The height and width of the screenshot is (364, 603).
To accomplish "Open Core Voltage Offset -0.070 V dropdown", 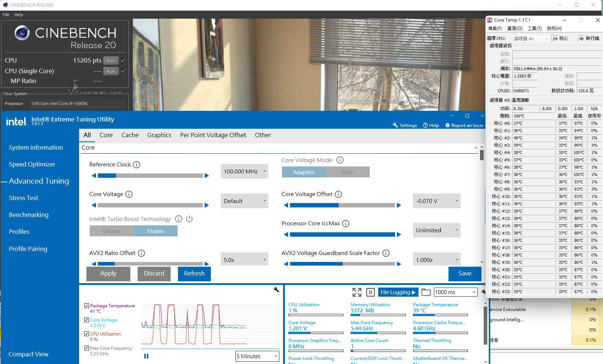I will click(436, 201).
